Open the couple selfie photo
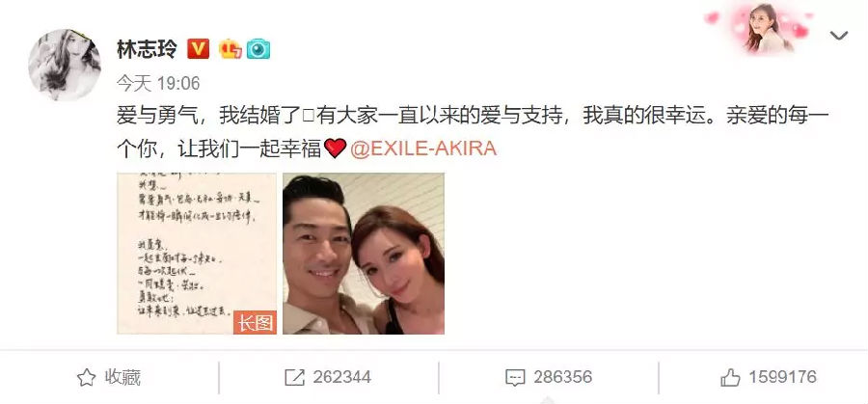This screenshot has height=404, width=868. coord(364,254)
